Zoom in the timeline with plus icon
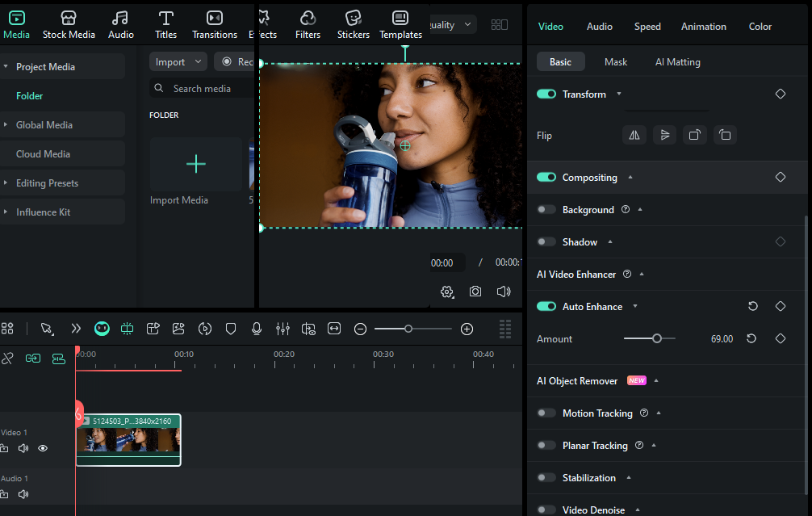The height and width of the screenshot is (516, 812). click(x=467, y=329)
